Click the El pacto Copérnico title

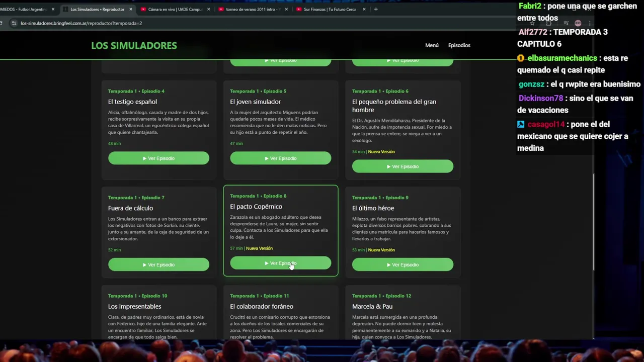pyautogui.click(x=256, y=207)
